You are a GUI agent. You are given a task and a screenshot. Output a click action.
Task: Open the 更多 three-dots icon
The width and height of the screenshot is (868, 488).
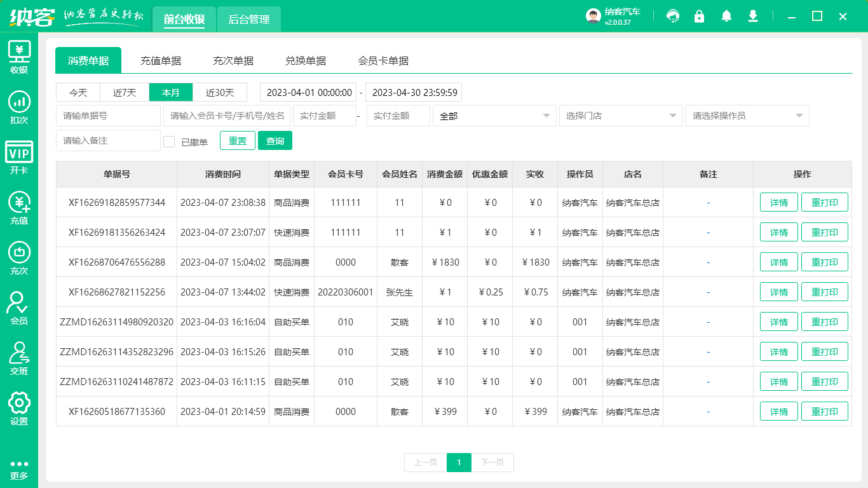[19, 470]
